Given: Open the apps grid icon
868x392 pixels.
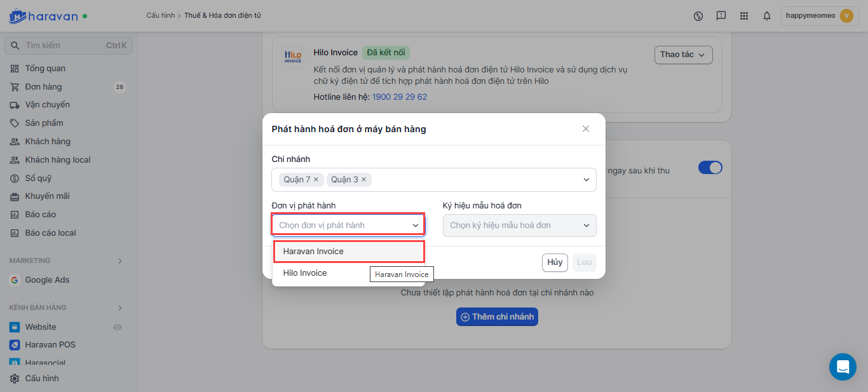Looking at the screenshot, I should tap(744, 16).
